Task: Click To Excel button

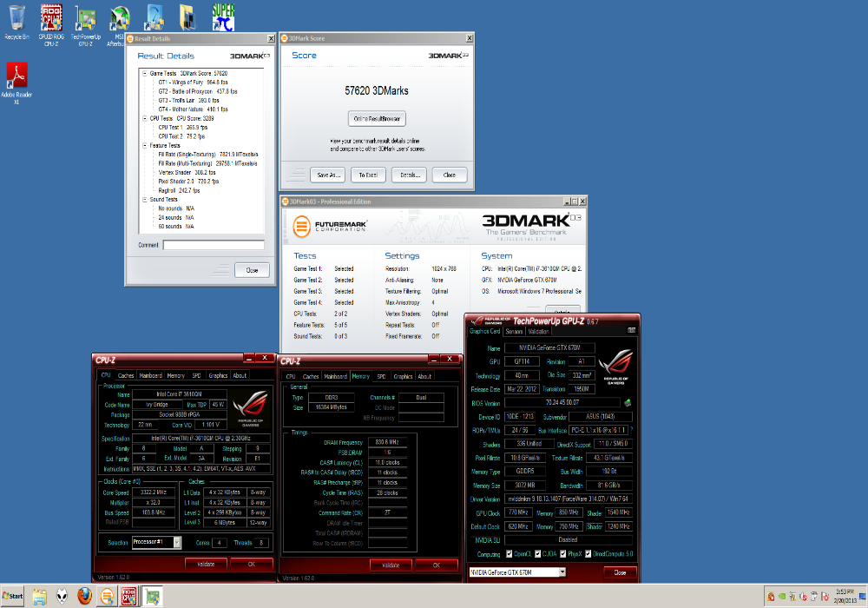Action: [x=368, y=175]
